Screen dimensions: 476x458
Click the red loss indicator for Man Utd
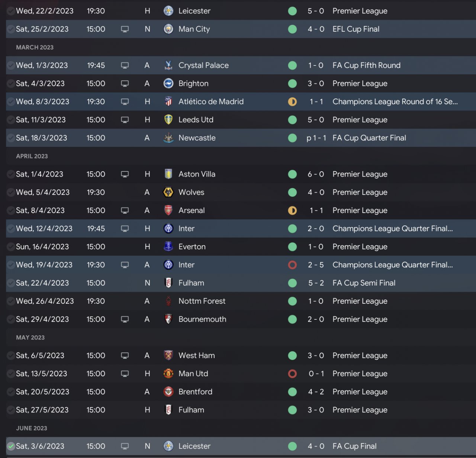pos(293,374)
